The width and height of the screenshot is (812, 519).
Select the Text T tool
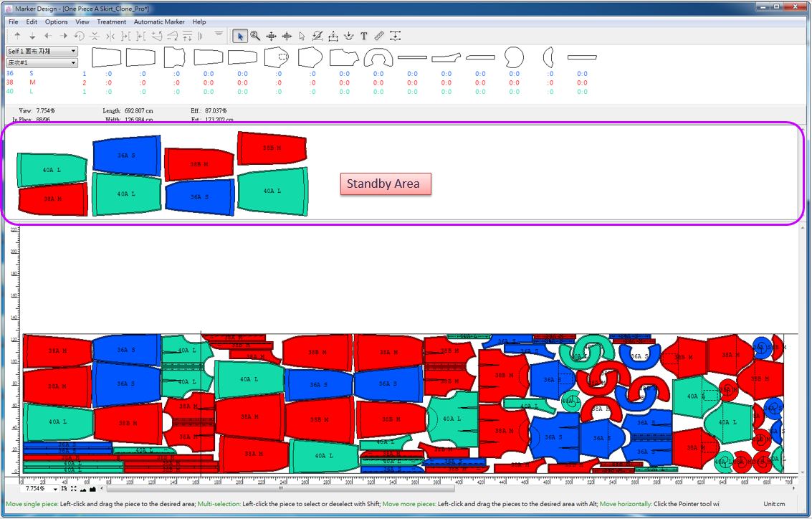coord(364,36)
